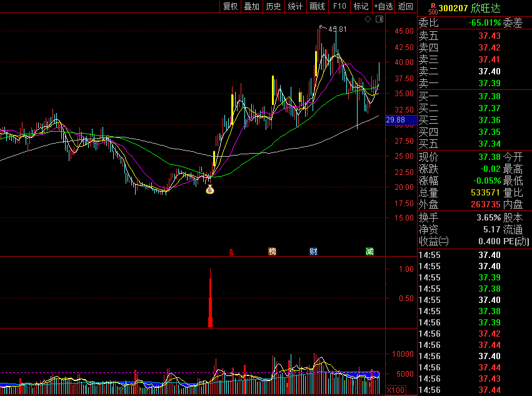
Task: Open the 历史 history view
Action: click(x=273, y=6)
